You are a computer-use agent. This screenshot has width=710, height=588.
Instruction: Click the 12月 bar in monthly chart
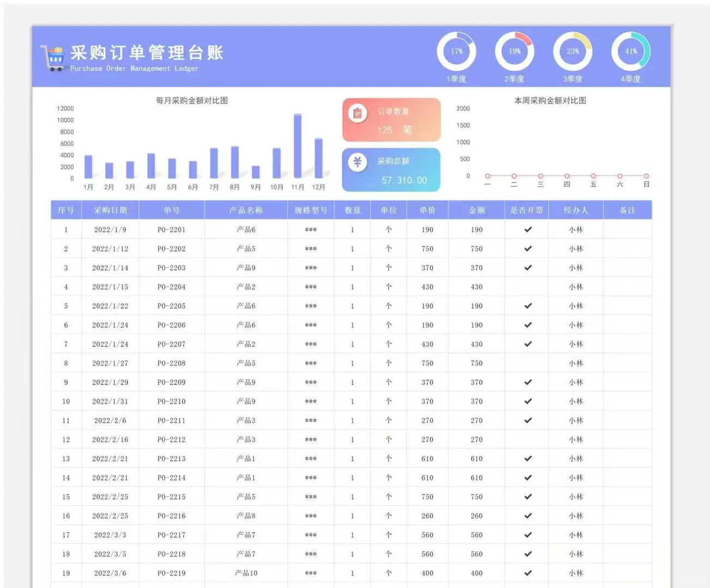point(319,158)
